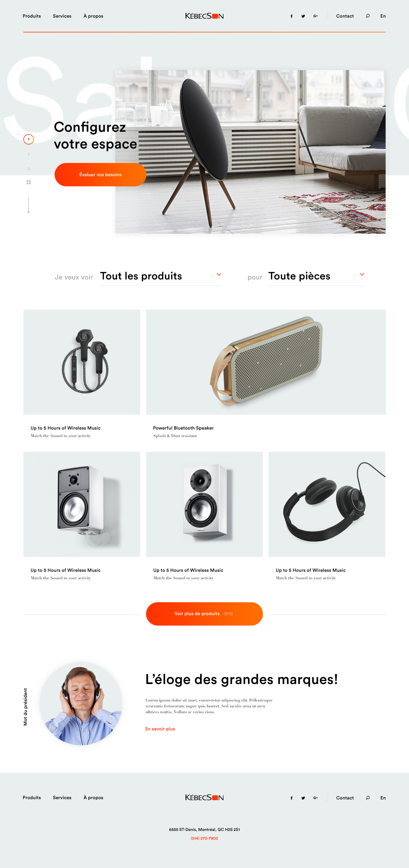
Task: Open search via the header magnifier icon
Action: (368, 16)
